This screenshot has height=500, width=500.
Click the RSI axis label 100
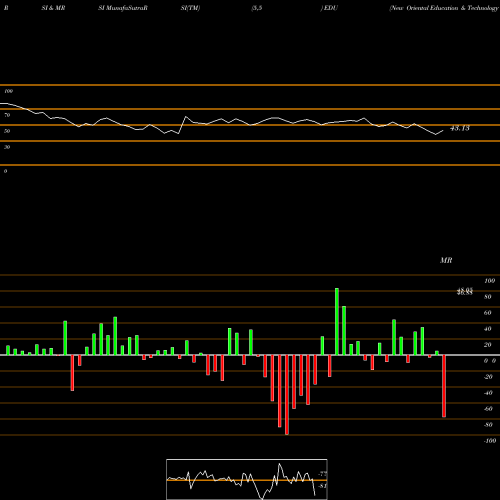8,91
